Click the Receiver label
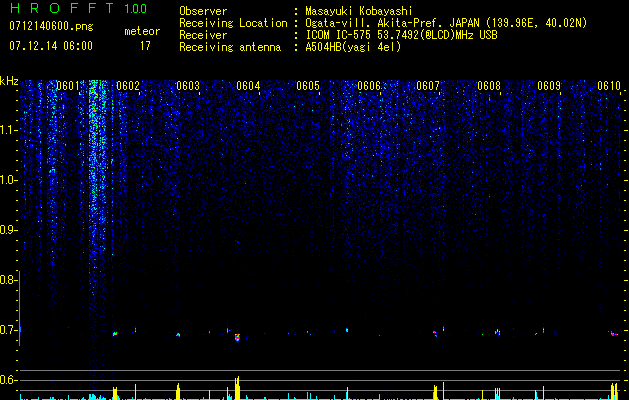 pos(203,35)
